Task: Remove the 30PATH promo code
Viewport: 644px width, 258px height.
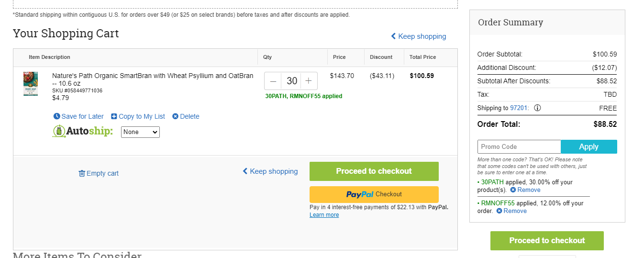Action: point(525,190)
